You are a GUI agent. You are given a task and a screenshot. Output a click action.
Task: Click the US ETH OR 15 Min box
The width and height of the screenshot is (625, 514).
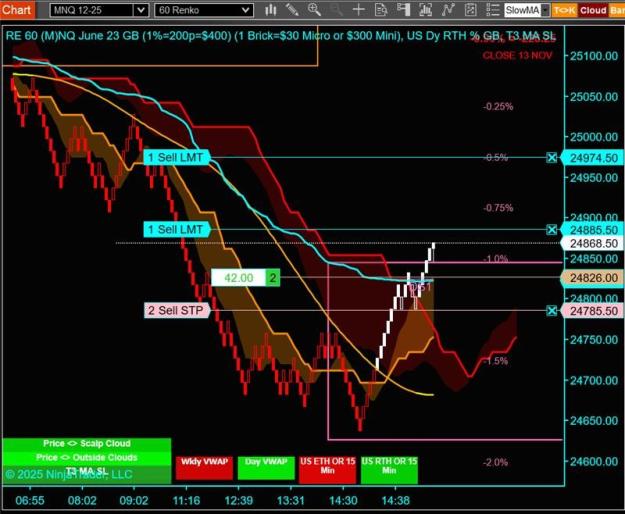[327, 469]
